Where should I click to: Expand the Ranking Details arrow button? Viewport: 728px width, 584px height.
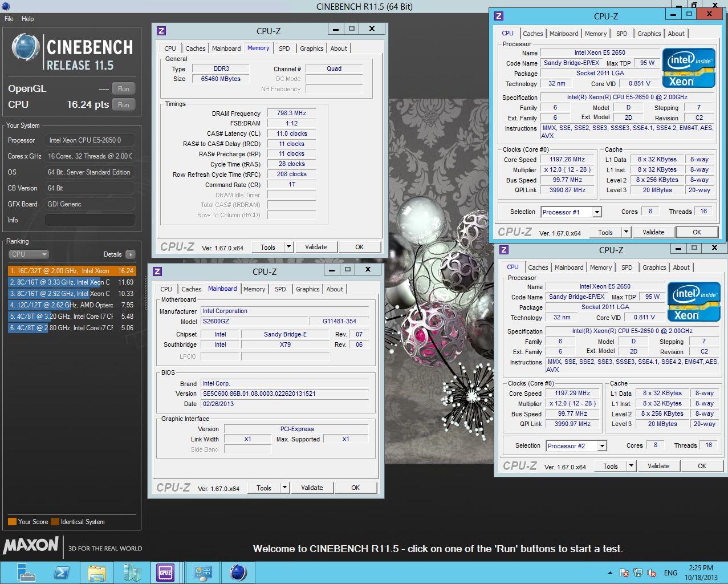point(131,254)
